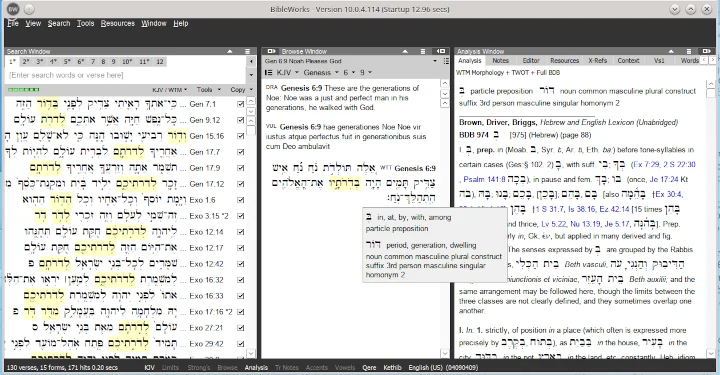Open the Analysis Window hamburger menu
This screenshot has height=375, width=720.
(689, 51)
